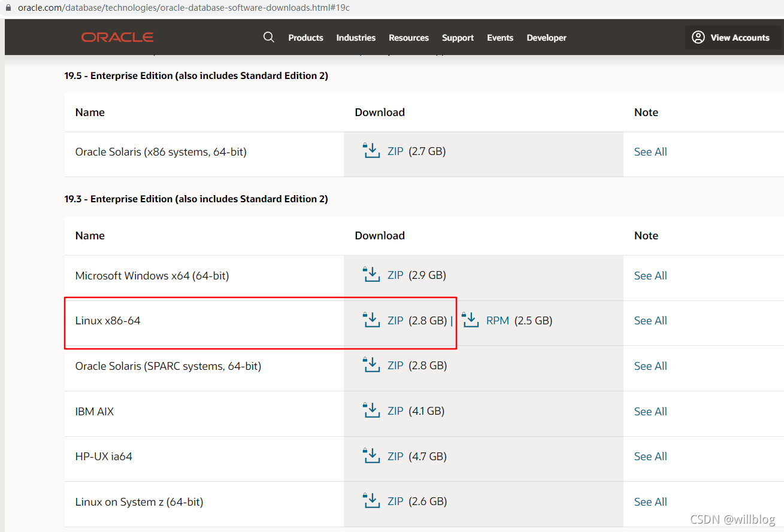This screenshot has width=784, height=532.
Task: Open the Support menu
Action: click(x=458, y=38)
